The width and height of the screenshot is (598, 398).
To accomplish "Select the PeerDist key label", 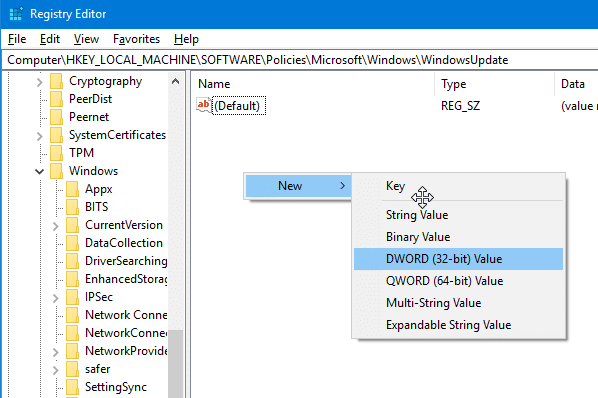I will tap(90, 99).
